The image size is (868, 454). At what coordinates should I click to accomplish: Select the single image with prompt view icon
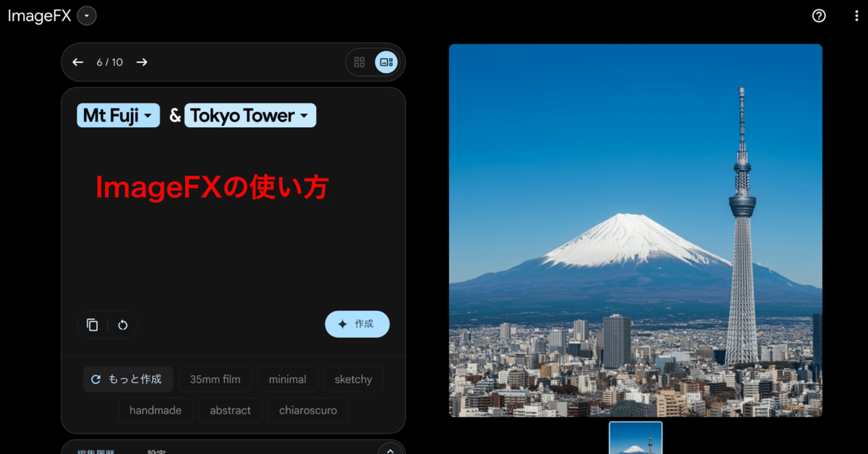tap(386, 62)
